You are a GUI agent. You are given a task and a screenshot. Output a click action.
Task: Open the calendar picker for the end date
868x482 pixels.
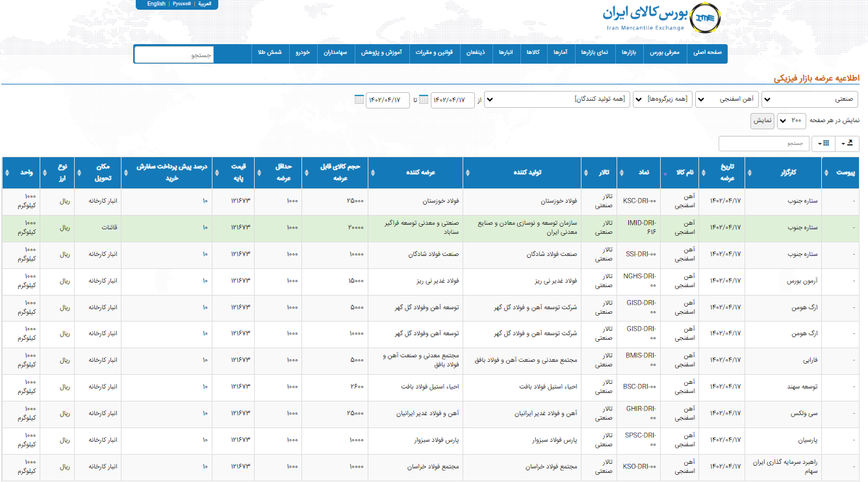pos(359,100)
